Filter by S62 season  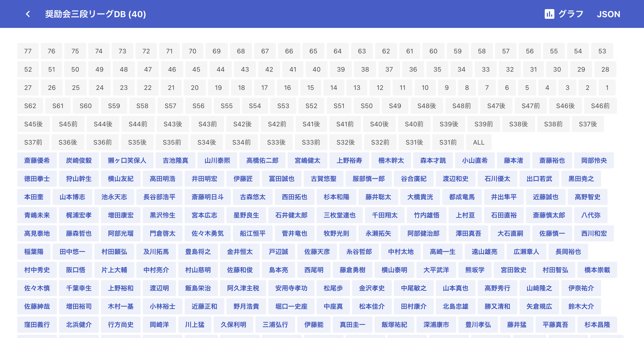point(30,106)
